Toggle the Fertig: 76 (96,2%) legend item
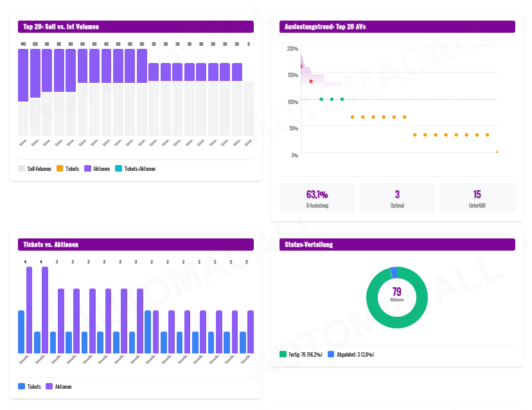This screenshot has height=410, width=532. pos(300,354)
